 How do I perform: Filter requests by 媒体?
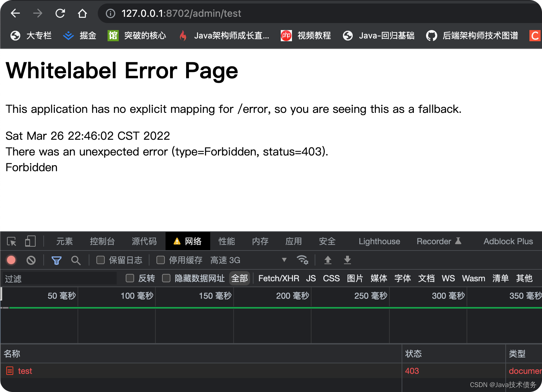pyautogui.click(x=379, y=278)
